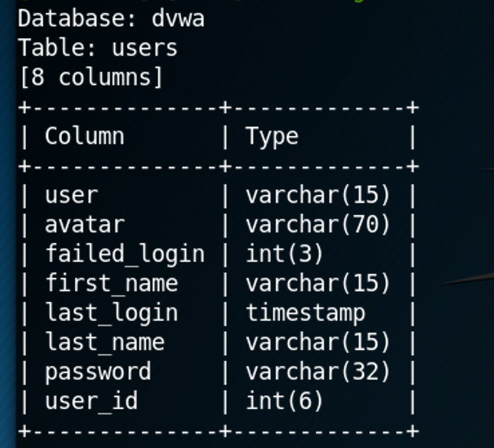Click the "password" column name
Screen dimensions: 494x448
98,372
